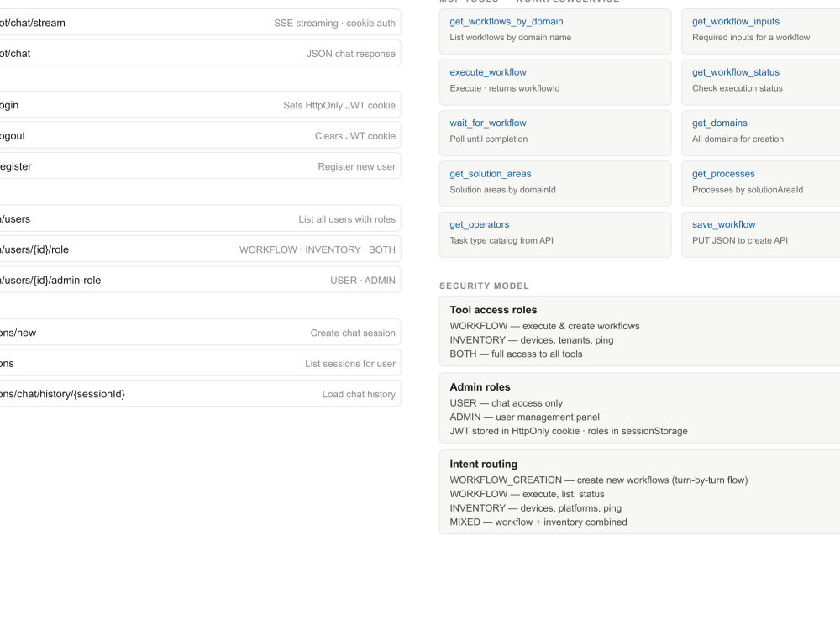Image resolution: width=840 pixels, height=630 pixels.
Task: Click 'ADMIN — user management panel' line
Action: click(x=524, y=417)
